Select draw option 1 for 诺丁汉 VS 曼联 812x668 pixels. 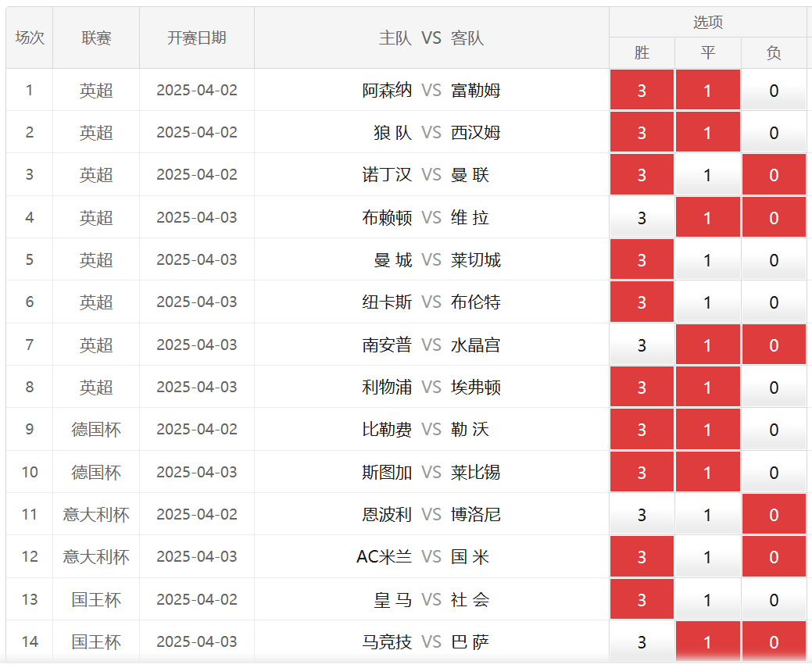(707, 175)
